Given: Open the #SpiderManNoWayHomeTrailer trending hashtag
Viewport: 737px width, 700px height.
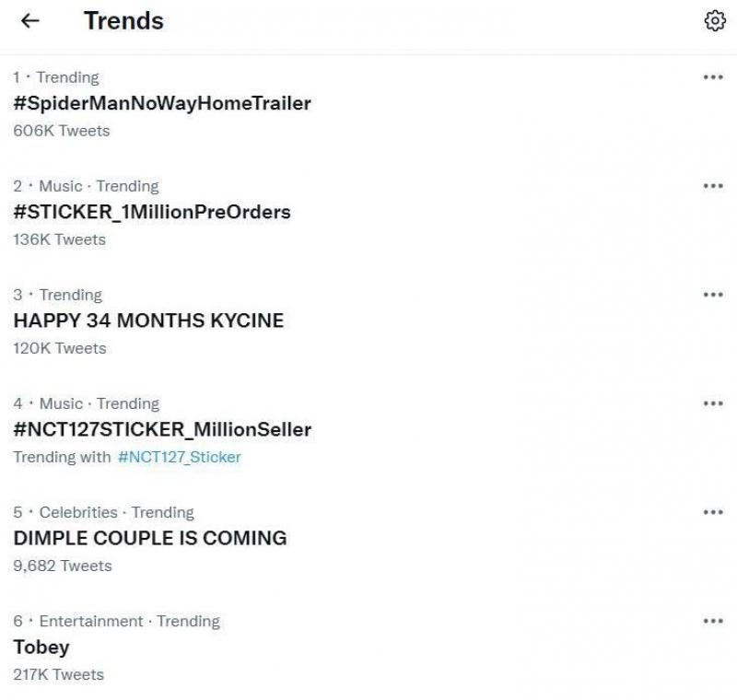Looking at the screenshot, I should pyautogui.click(x=162, y=103).
